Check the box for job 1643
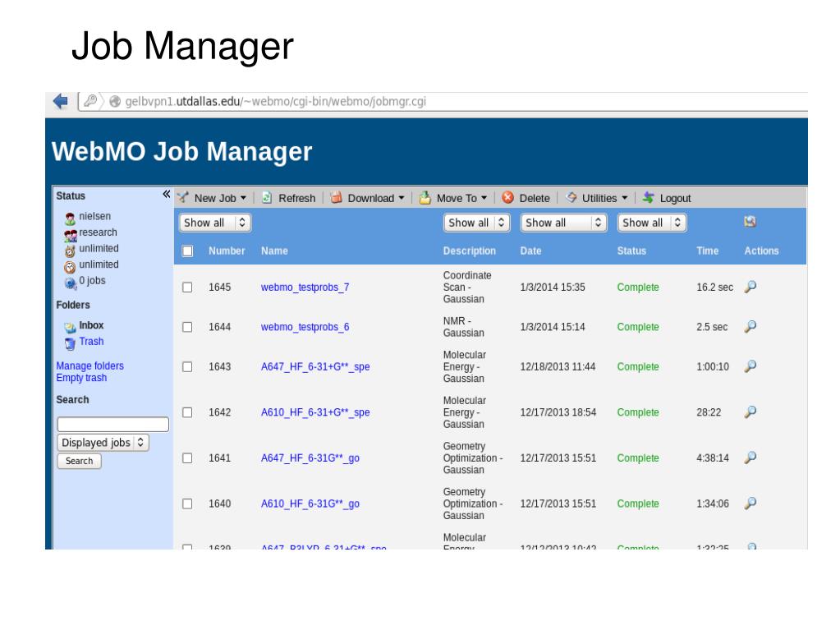This screenshot has height=630, width=840. pos(187,366)
